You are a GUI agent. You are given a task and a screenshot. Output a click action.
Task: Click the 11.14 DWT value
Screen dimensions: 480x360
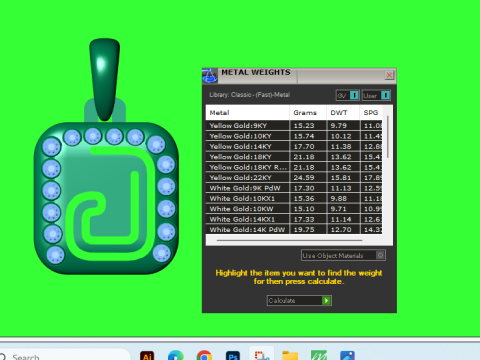(x=341, y=219)
